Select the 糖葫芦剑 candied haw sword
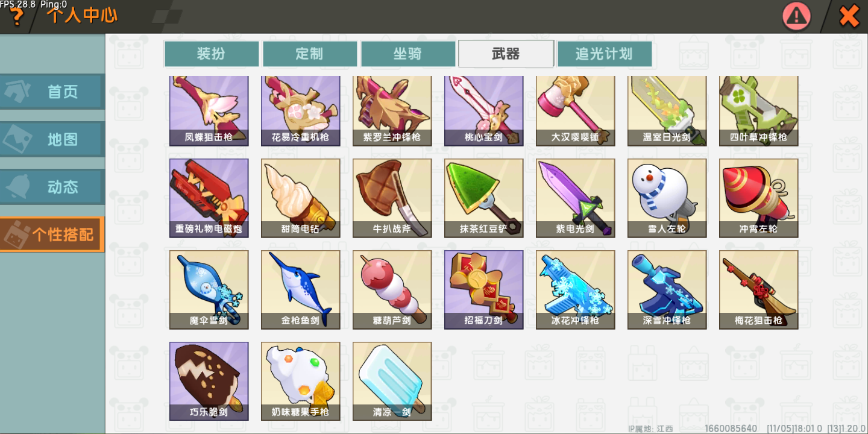The height and width of the screenshot is (434, 868). pyautogui.click(x=392, y=290)
